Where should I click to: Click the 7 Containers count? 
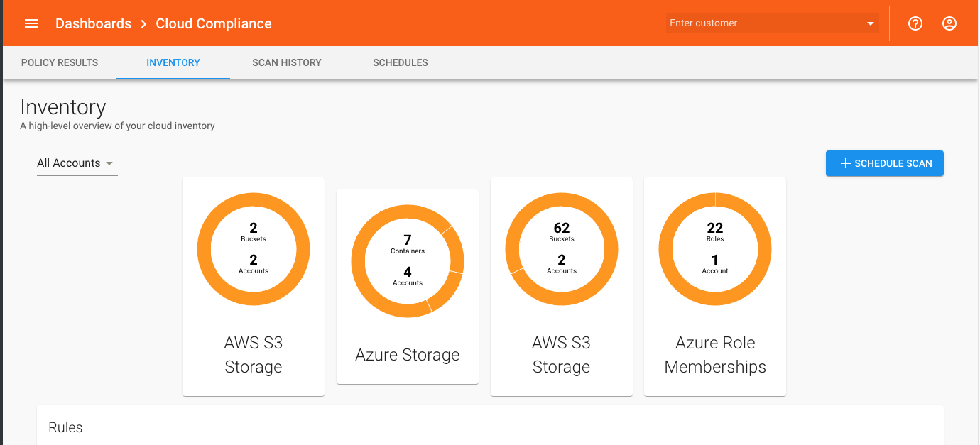tap(408, 244)
